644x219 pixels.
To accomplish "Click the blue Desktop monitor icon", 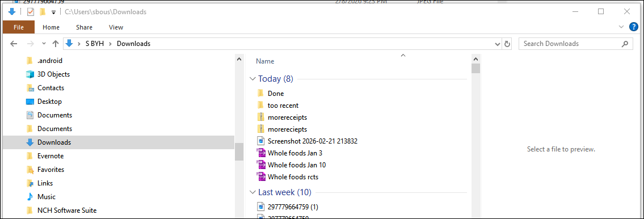I will pos(30,102).
